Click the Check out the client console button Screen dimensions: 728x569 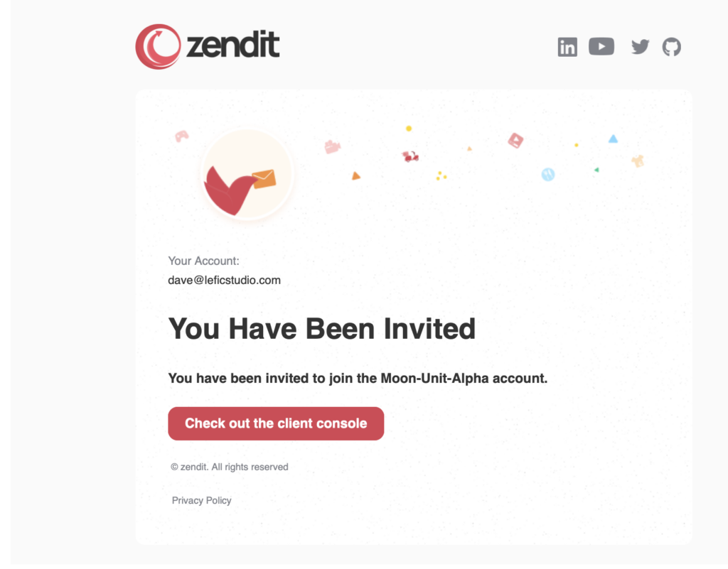(276, 423)
